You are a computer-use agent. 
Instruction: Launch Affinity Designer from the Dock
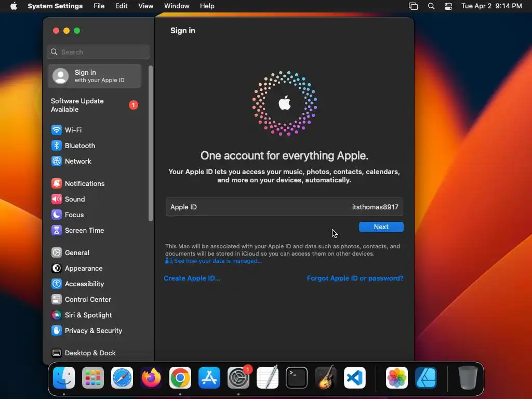click(x=426, y=378)
